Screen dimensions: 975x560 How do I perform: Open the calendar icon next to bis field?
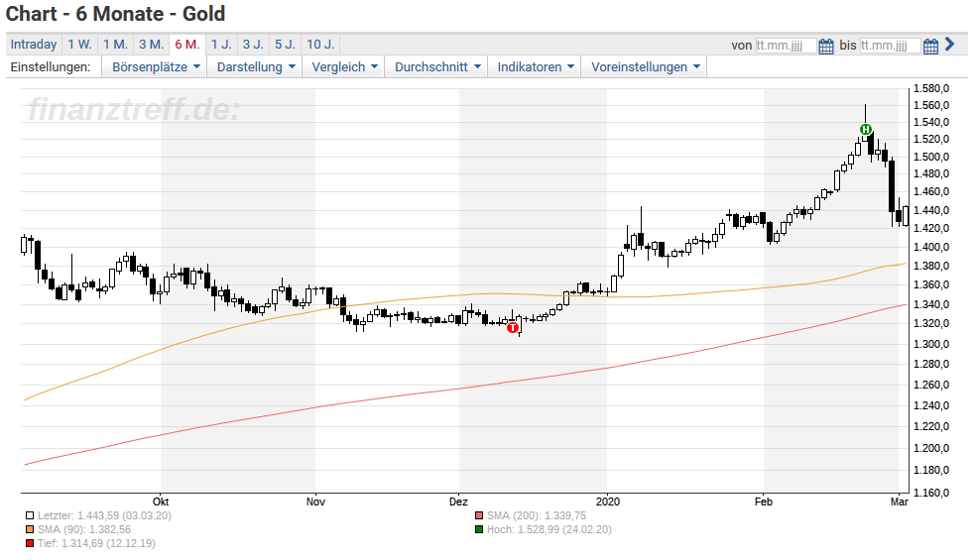pyautogui.click(x=930, y=46)
